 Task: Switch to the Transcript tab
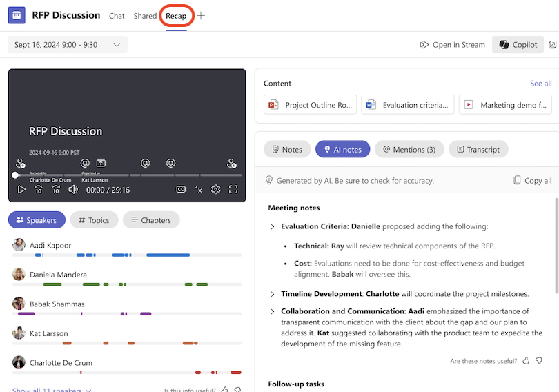[x=478, y=149]
